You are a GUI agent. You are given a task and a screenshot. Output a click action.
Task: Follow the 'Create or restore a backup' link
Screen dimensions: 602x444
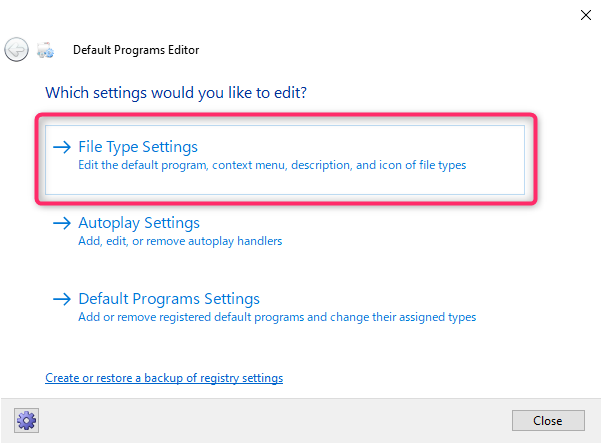click(x=164, y=378)
